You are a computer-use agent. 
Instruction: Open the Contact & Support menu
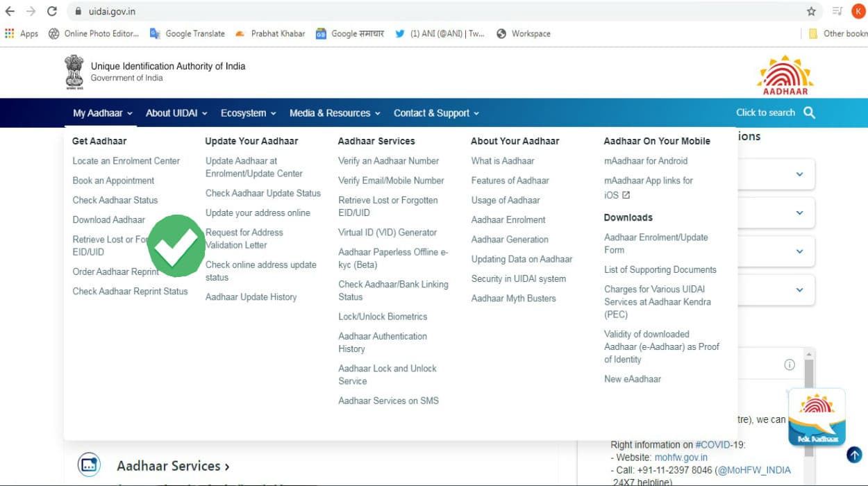tap(435, 113)
